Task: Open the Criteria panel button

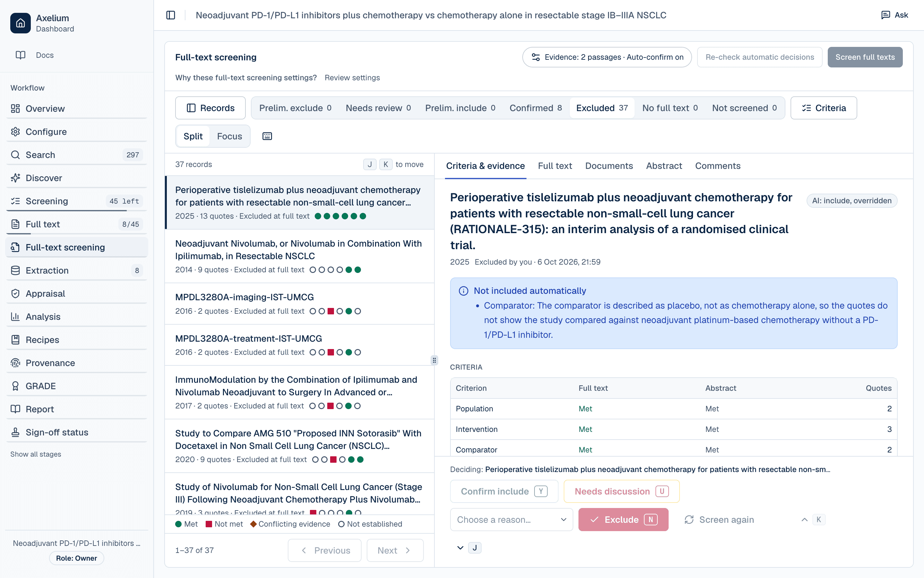Action: pyautogui.click(x=824, y=108)
